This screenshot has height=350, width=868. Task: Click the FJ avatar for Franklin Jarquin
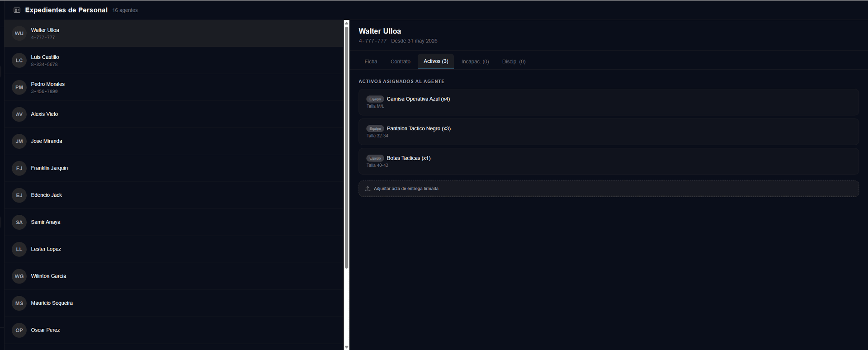point(19,168)
